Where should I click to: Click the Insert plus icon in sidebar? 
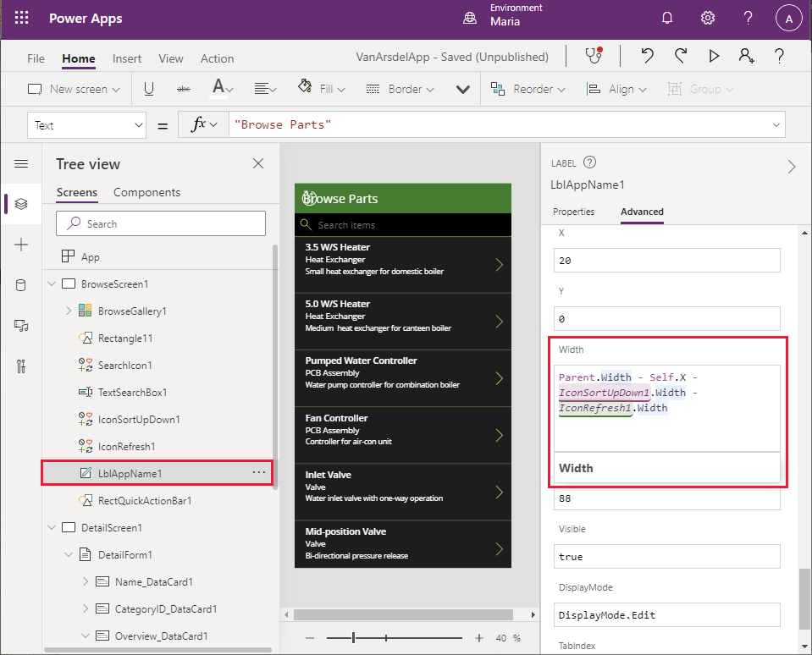(21, 245)
